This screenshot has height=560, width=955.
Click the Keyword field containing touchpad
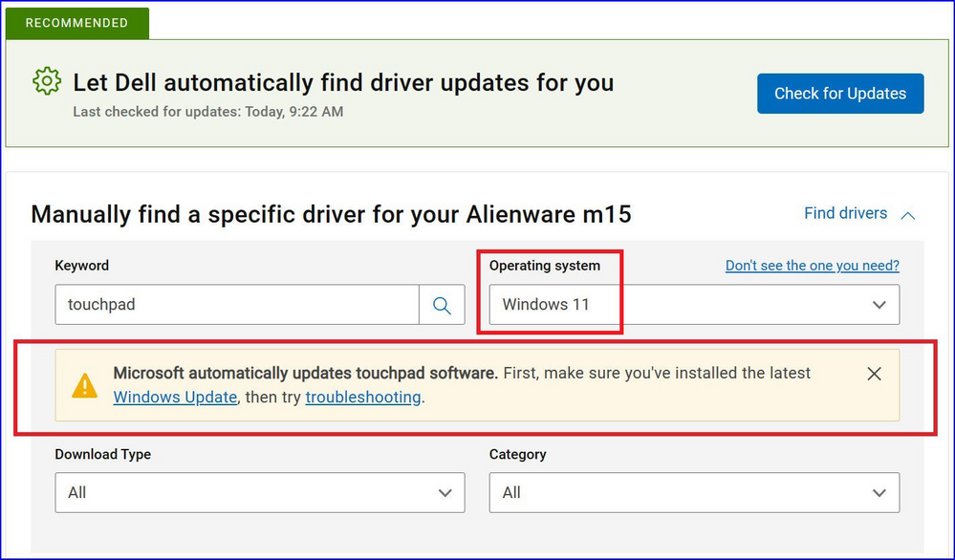237,304
